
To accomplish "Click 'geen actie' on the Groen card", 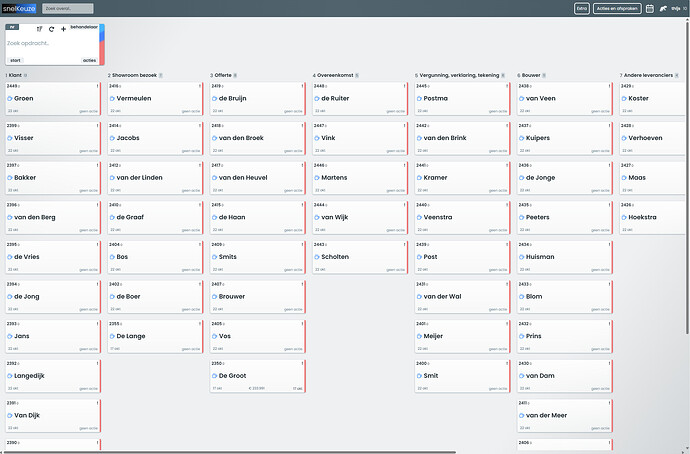I will coord(88,111).
